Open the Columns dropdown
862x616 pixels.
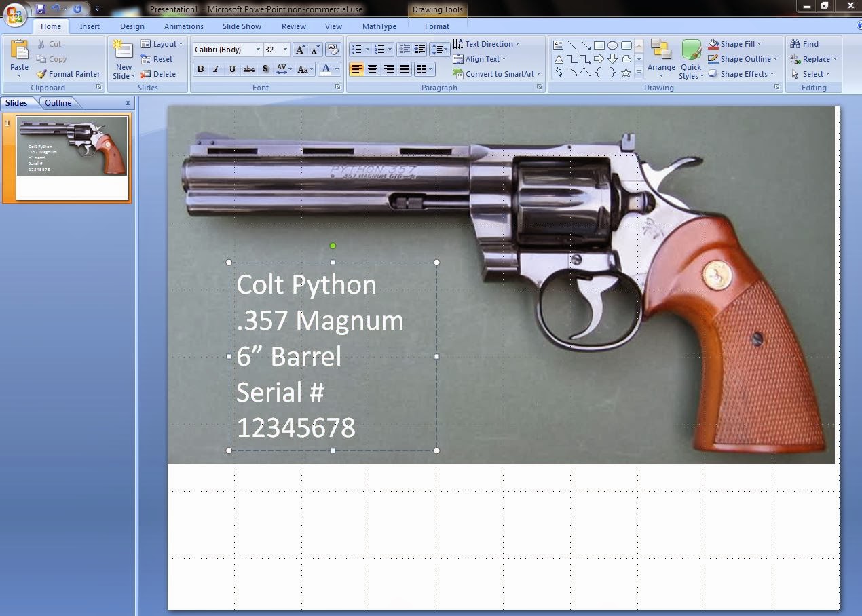[424, 69]
